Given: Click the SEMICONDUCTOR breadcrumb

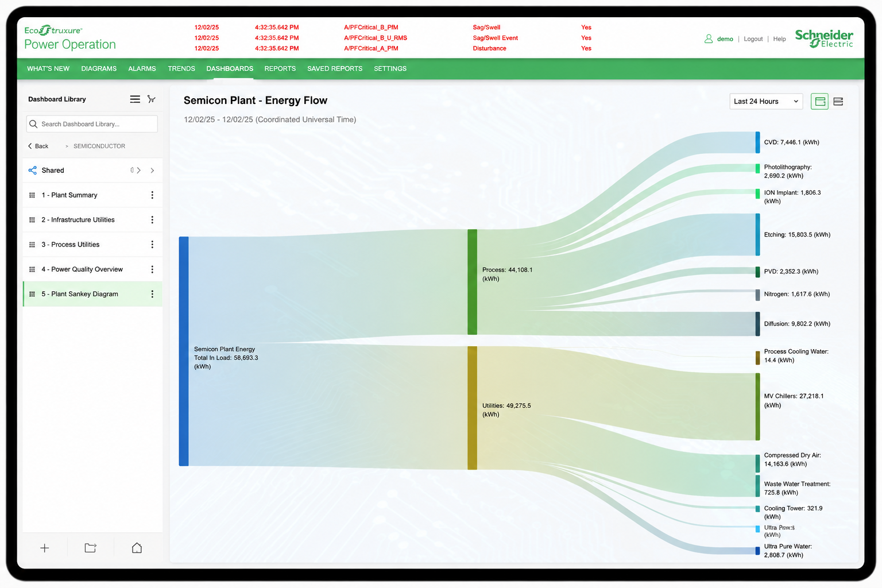Looking at the screenshot, I should click(99, 146).
